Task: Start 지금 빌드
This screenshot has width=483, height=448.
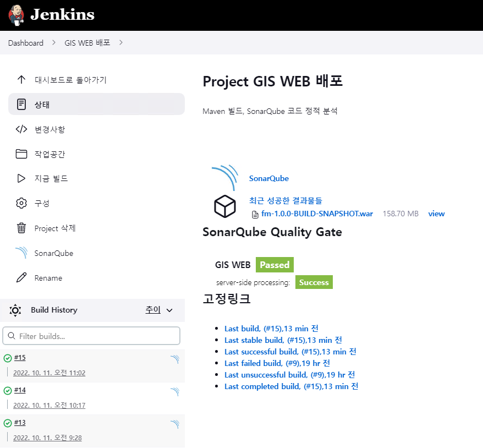Action: pyautogui.click(x=51, y=179)
